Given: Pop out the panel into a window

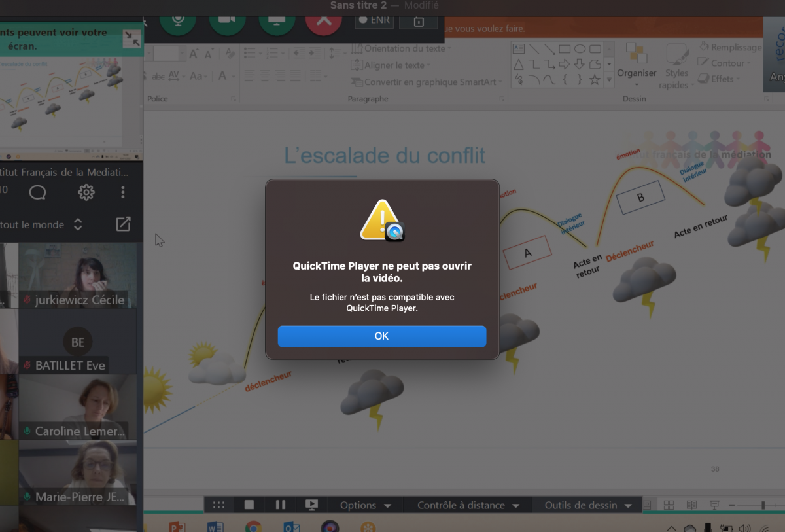Looking at the screenshot, I should point(123,224).
